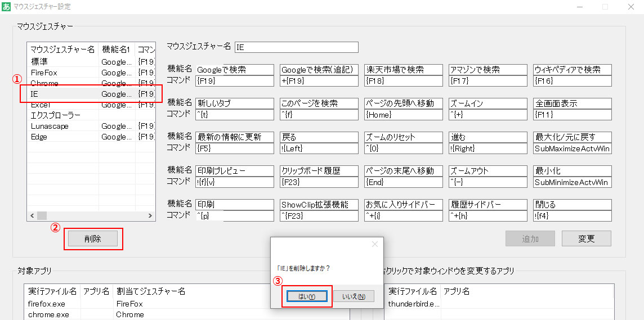
Task: Click the 進む function field
Action: click(488, 137)
